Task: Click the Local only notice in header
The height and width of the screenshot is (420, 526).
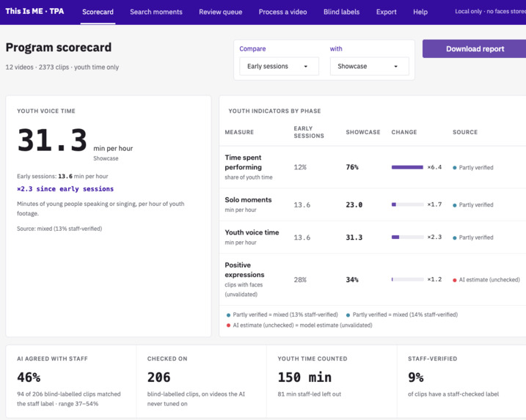Action: coord(490,12)
